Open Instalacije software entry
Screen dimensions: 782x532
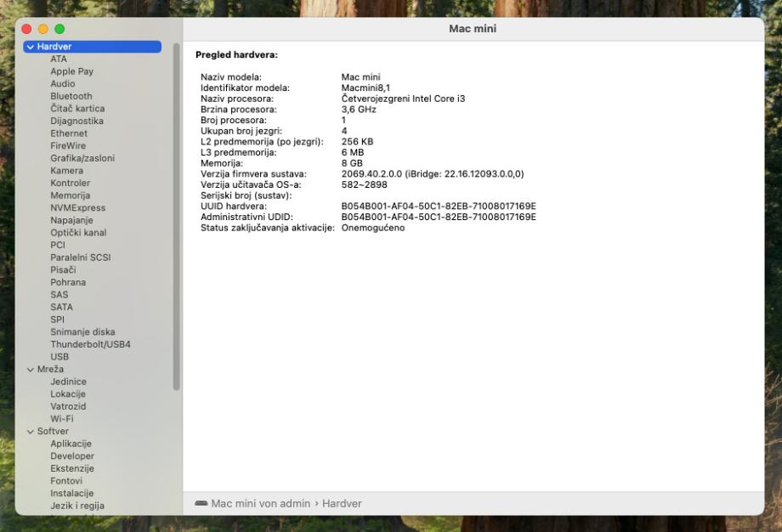tap(71, 494)
